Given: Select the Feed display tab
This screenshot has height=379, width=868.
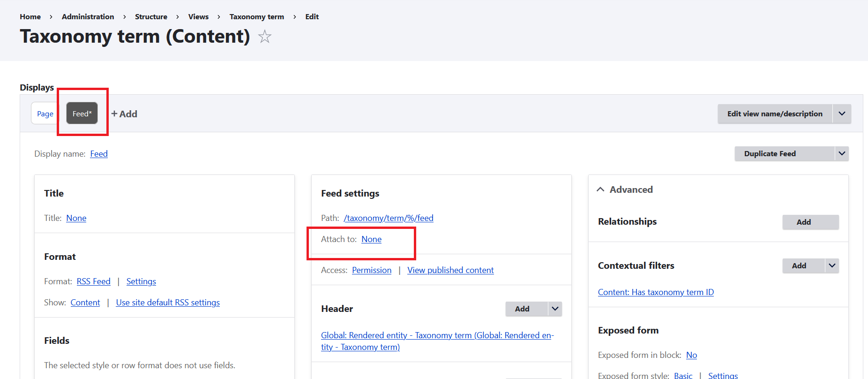Looking at the screenshot, I should pyautogui.click(x=82, y=114).
